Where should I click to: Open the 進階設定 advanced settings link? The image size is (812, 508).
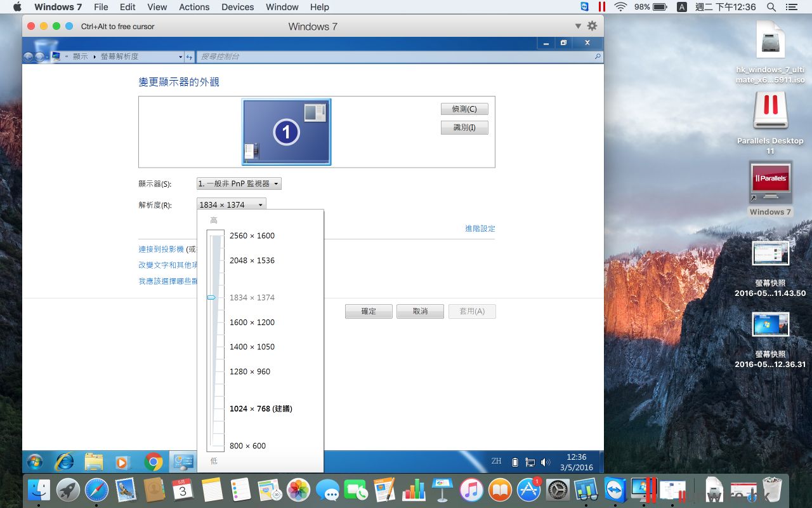point(480,229)
